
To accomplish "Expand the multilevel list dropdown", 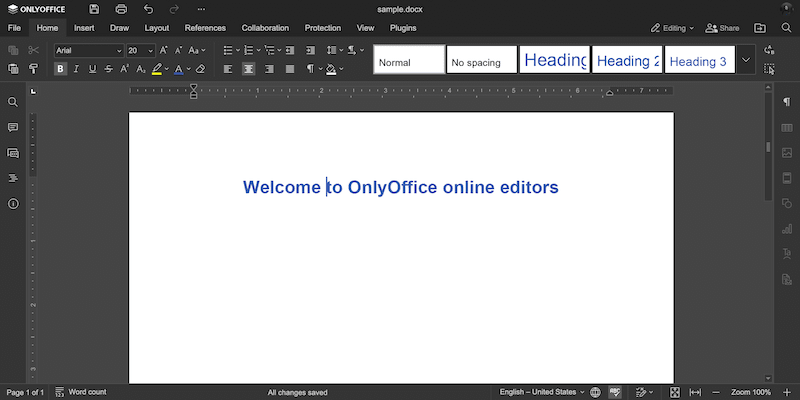I will coord(279,50).
